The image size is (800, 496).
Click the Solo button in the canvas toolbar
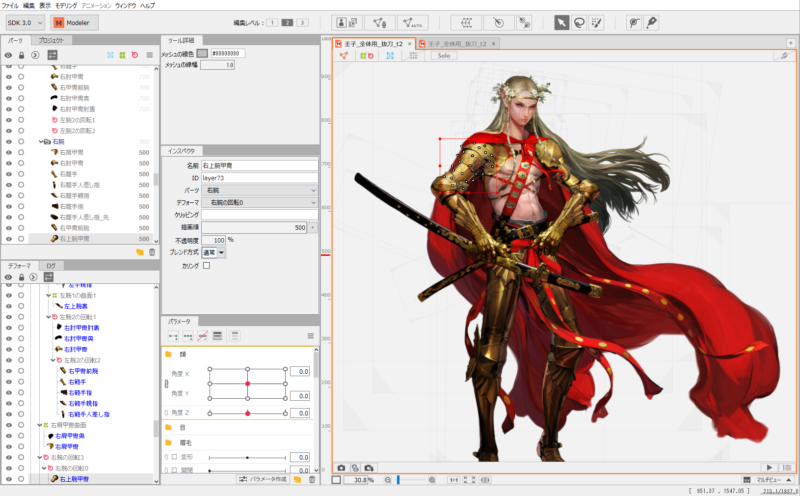point(444,56)
